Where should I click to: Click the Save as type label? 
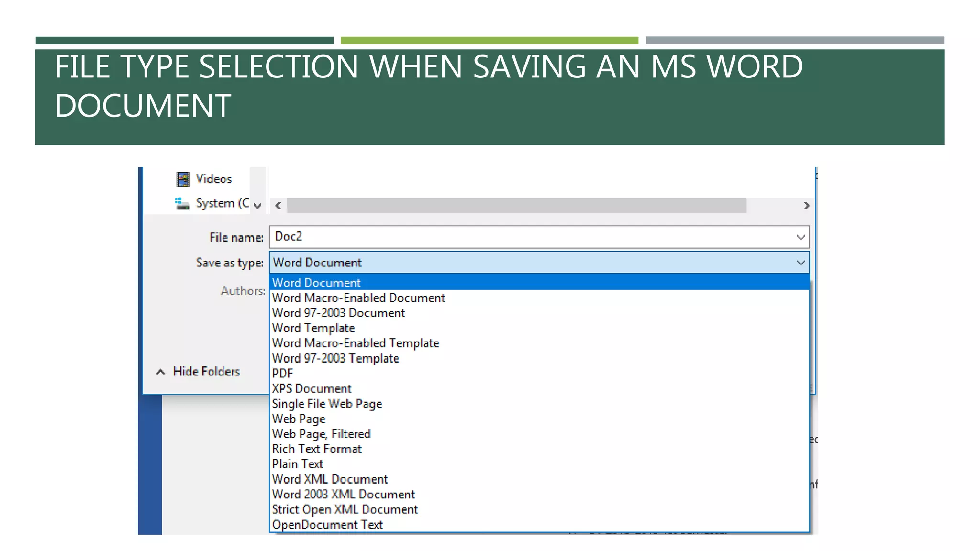[230, 263]
